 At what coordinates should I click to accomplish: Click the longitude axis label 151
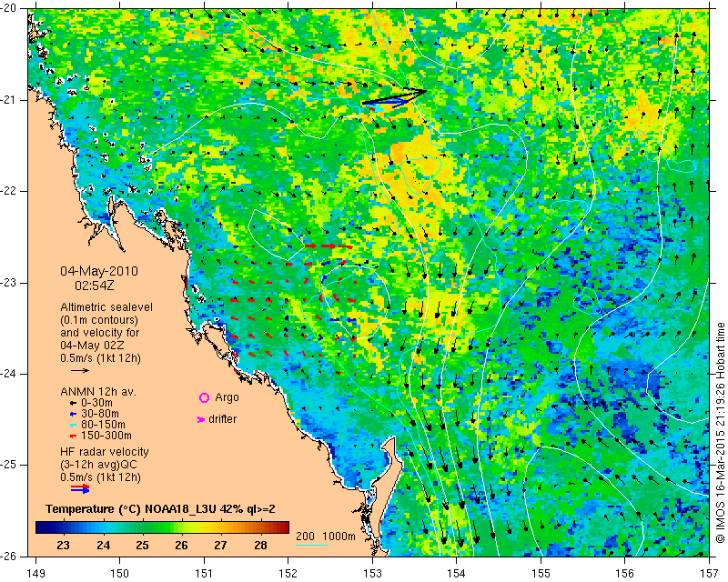tap(204, 573)
